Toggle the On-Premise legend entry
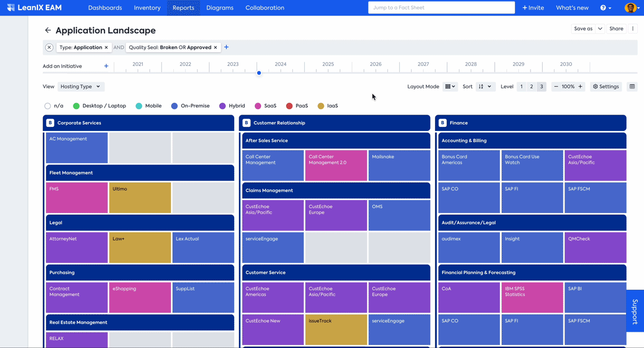 click(x=191, y=106)
